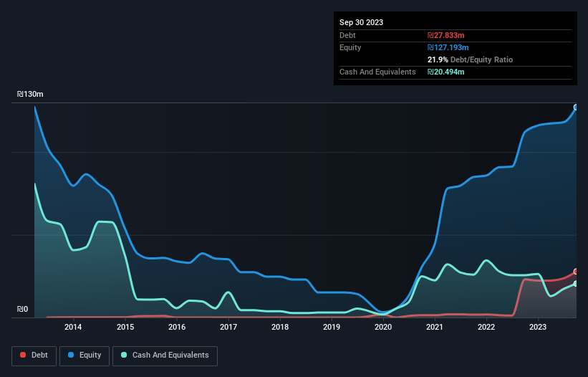Click the 2021 x-axis label
Image resolution: width=588 pixels, height=377 pixels.
point(435,327)
